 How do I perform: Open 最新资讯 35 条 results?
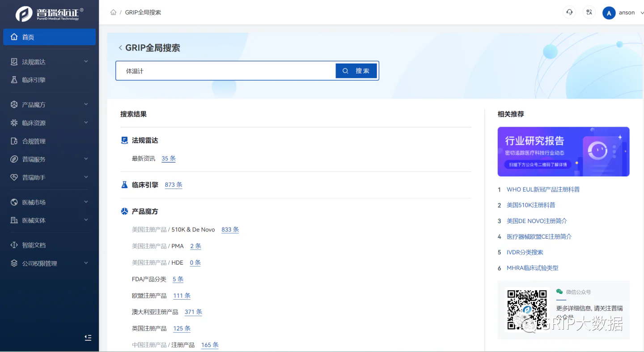click(x=169, y=159)
